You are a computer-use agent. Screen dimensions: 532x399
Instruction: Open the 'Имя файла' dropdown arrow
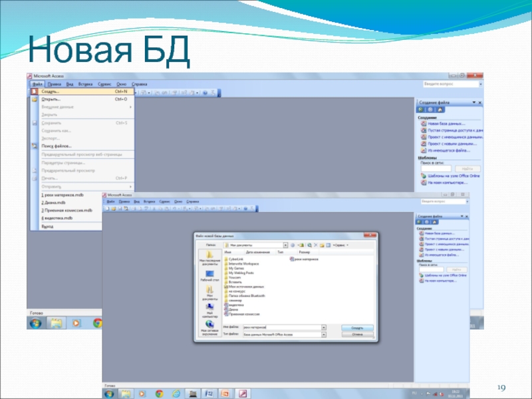[x=324, y=327]
